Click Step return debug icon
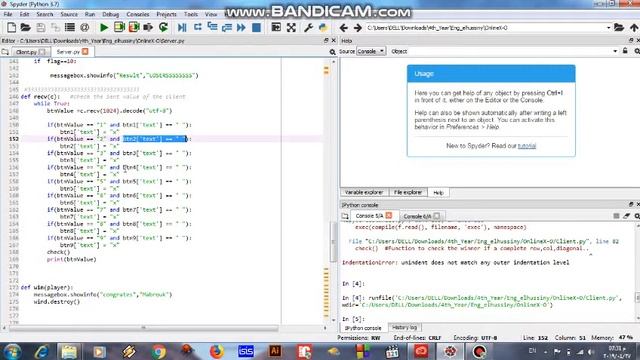Viewport: 640px width, 360px height. 227,28
